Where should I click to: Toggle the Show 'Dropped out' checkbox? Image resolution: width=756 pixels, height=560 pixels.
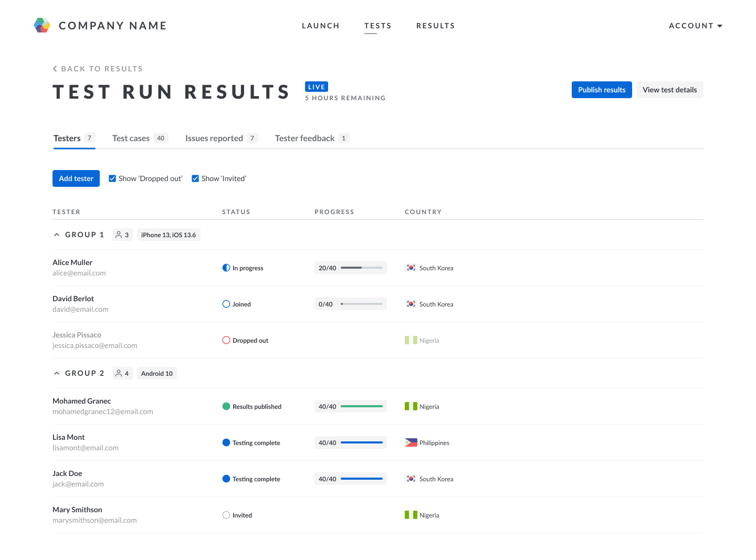[112, 178]
